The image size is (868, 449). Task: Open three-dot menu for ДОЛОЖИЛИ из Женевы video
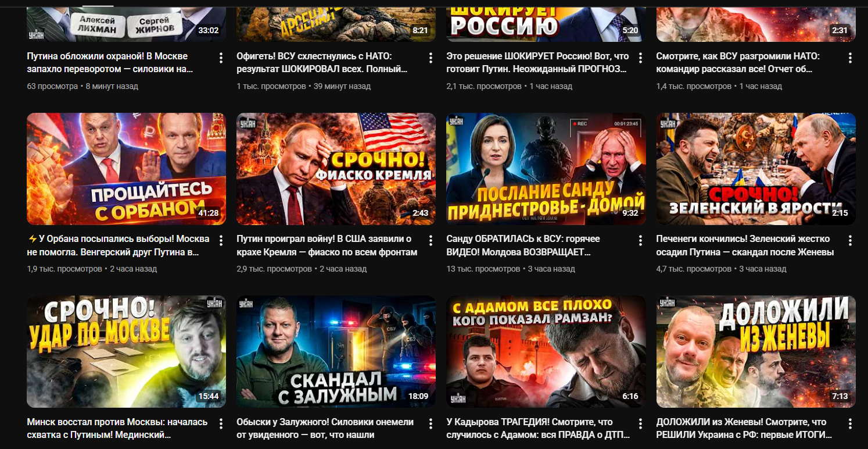point(850,424)
